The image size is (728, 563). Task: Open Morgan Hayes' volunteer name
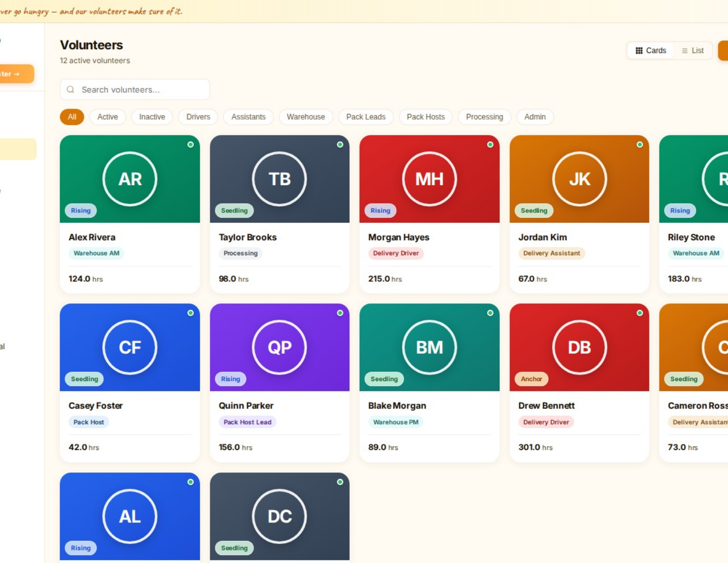[398, 237]
